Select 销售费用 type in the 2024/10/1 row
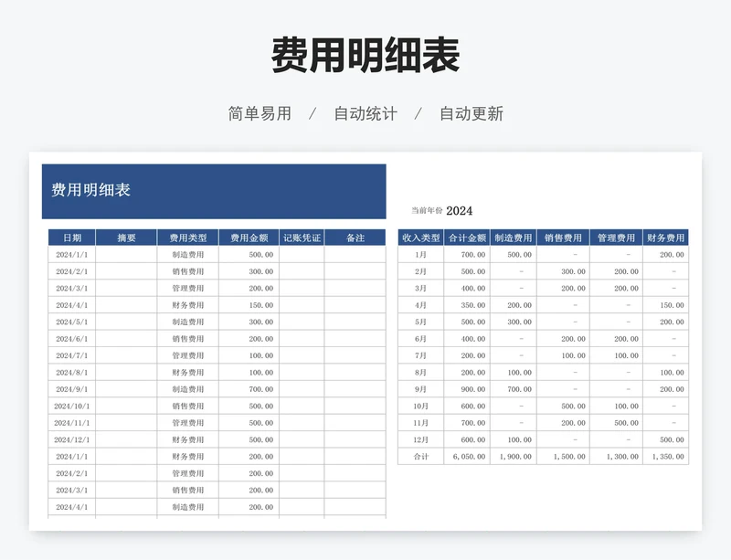Screen dimensions: 731x560 188,407
